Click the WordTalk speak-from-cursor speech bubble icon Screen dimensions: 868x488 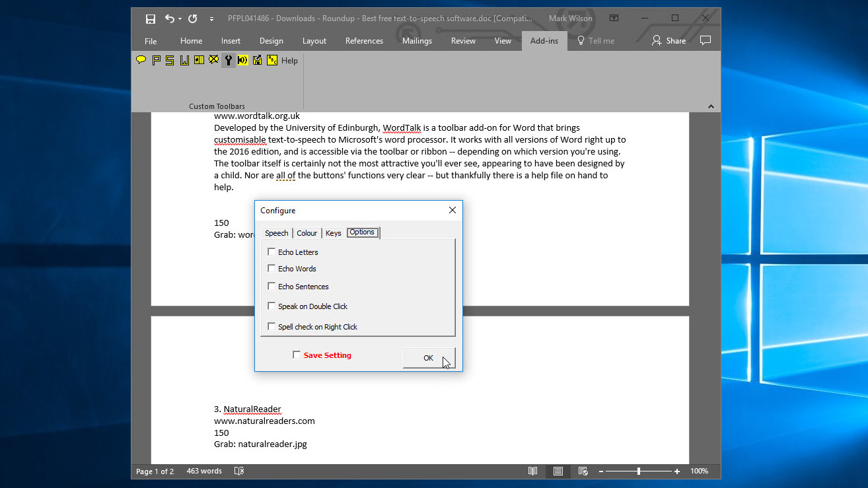[x=141, y=60]
